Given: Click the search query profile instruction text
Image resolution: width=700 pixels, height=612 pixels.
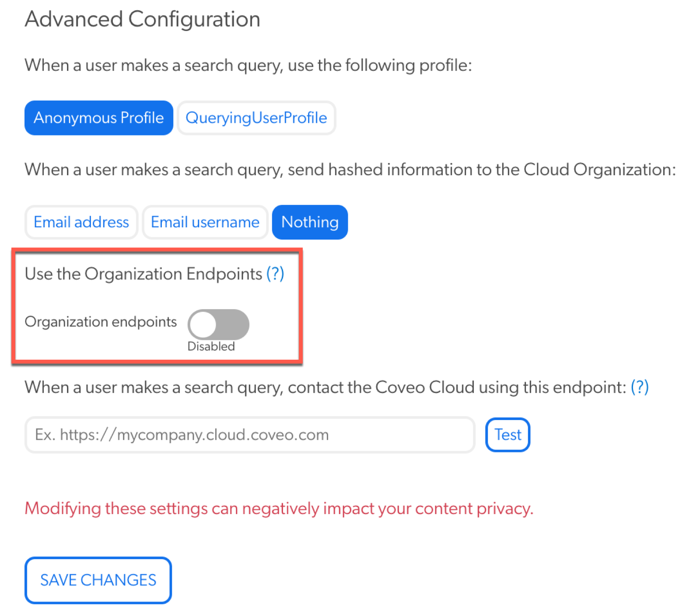Looking at the screenshot, I should point(248,65).
